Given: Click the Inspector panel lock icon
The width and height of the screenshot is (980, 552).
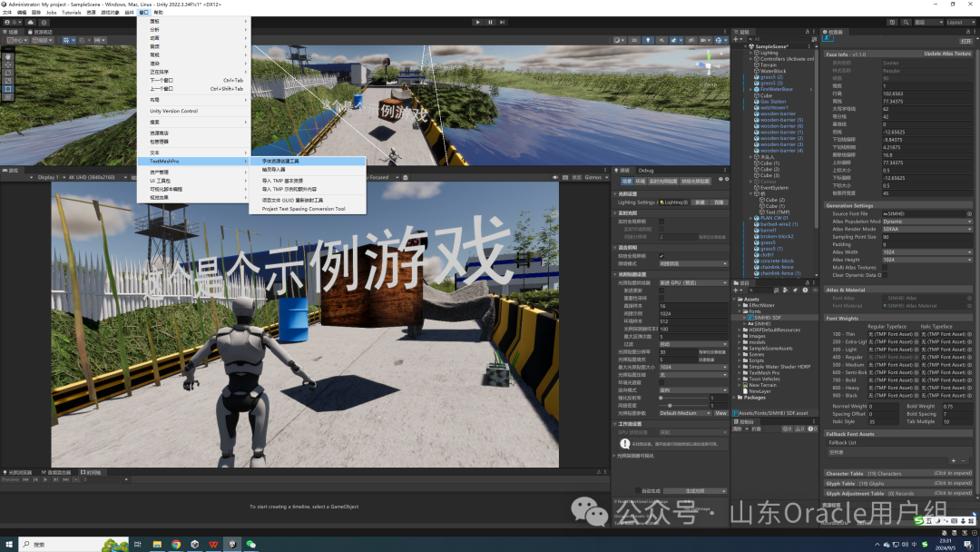Looking at the screenshot, I should pyautogui.click(x=967, y=31).
